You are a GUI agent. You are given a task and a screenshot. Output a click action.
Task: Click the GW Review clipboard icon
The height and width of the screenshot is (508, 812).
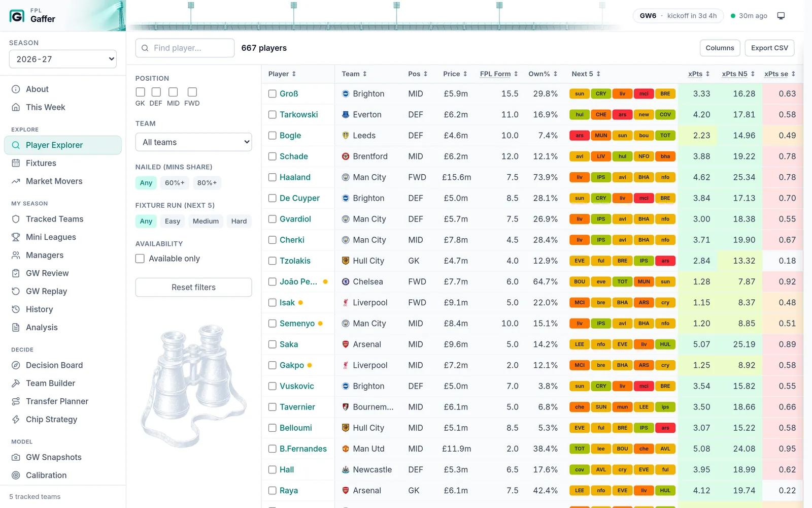pos(16,273)
